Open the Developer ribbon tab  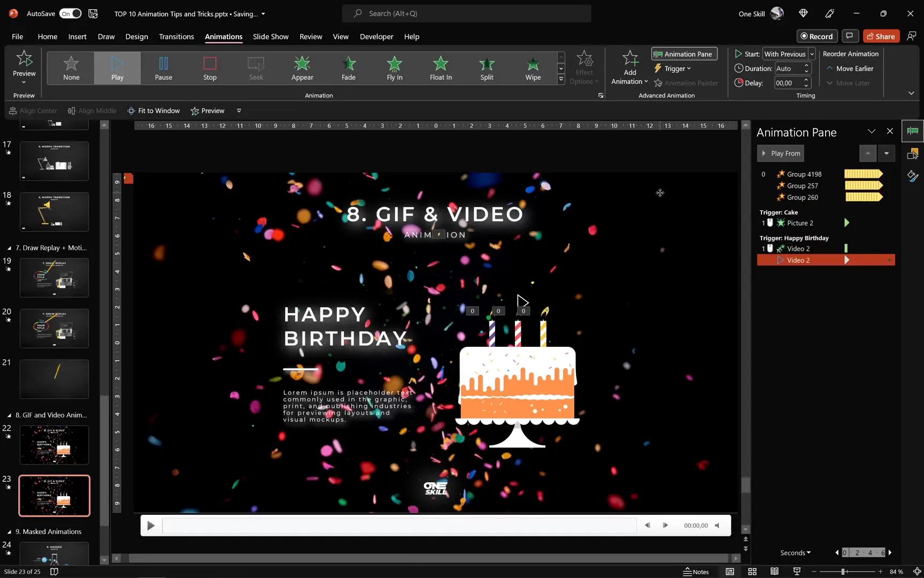pos(376,36)
